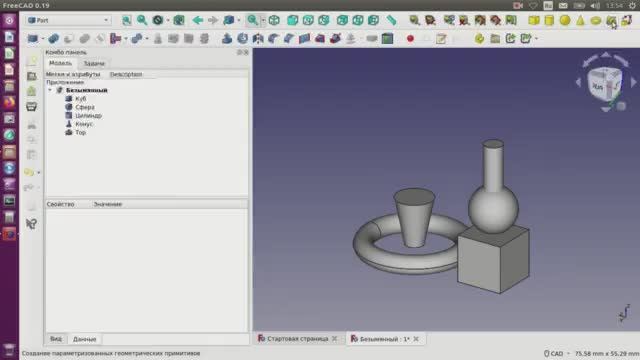Create a yellow Torus solid
640x360 pixels.
[596, 20]
